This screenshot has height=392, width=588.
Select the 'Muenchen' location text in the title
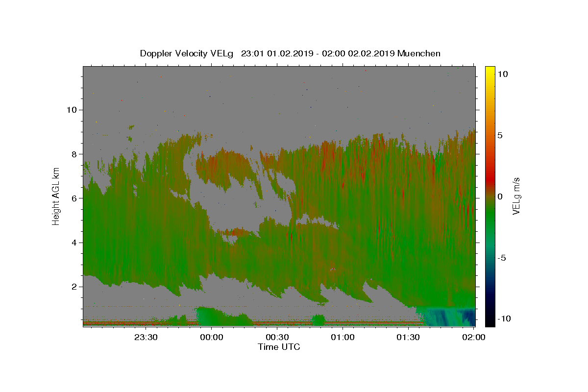(x=419, y=53)
